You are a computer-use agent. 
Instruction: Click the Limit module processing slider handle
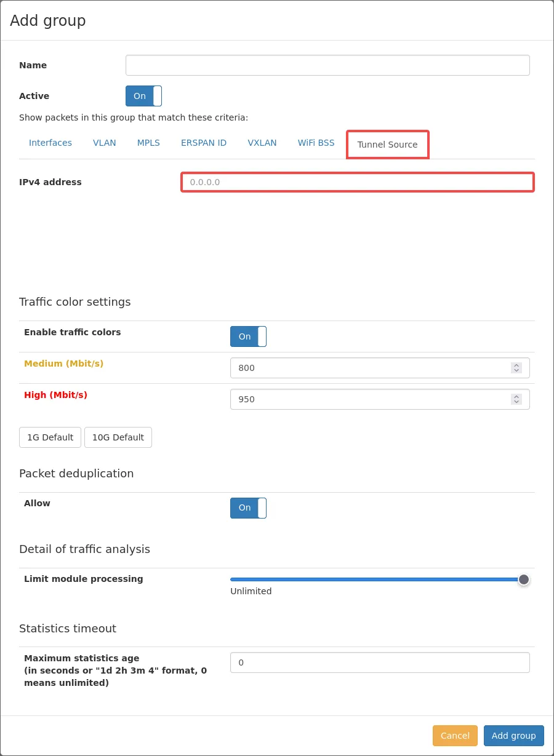tap(524, 579)
